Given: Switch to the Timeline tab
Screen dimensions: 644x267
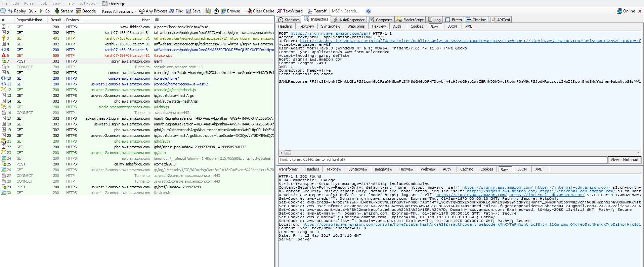Looking at the screenshot, I should [x=476, y=20].
